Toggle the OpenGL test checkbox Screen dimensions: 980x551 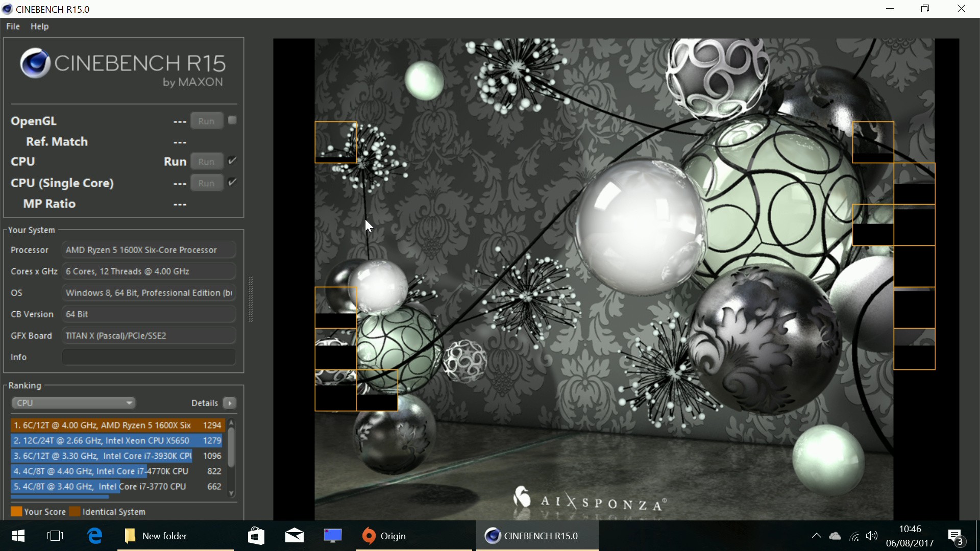coord(232,120)
